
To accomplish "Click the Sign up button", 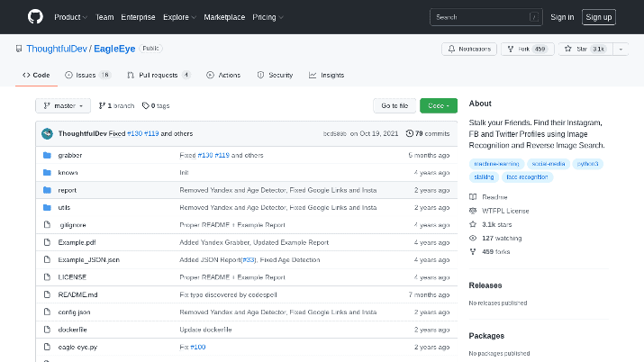I will coord(598,17).
